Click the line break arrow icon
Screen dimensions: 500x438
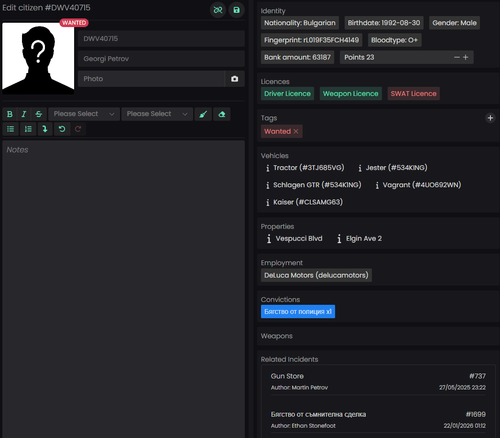(45, 129)
